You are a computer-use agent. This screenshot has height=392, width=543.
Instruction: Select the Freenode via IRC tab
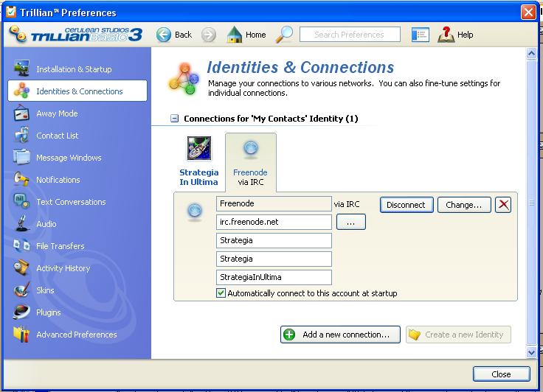[x=250, y=161]
